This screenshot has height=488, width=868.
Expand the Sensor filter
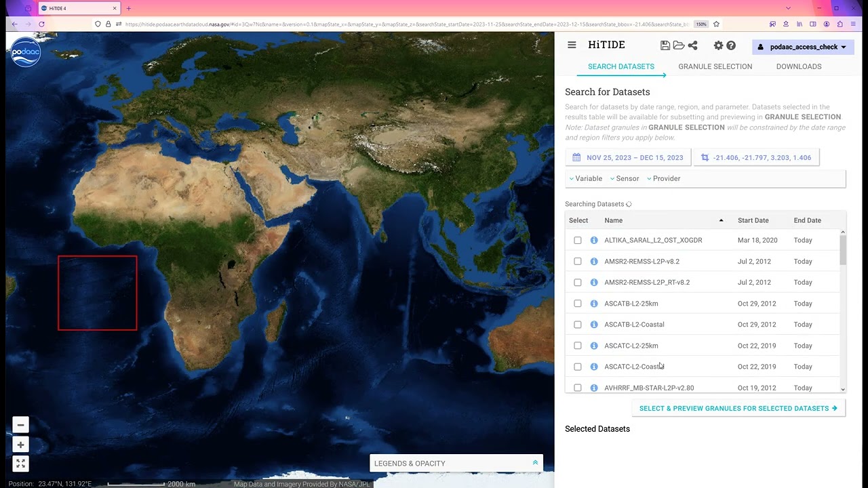[625, 178]
